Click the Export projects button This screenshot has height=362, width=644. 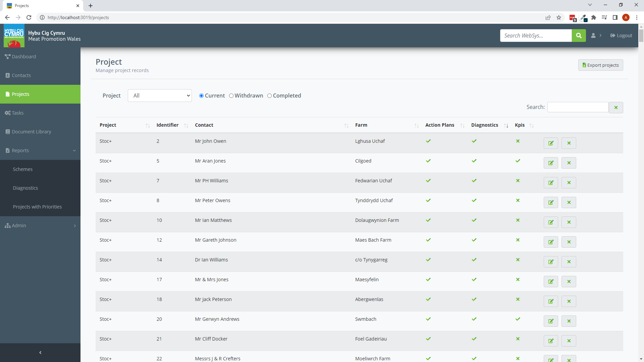(x=600, y=65)
